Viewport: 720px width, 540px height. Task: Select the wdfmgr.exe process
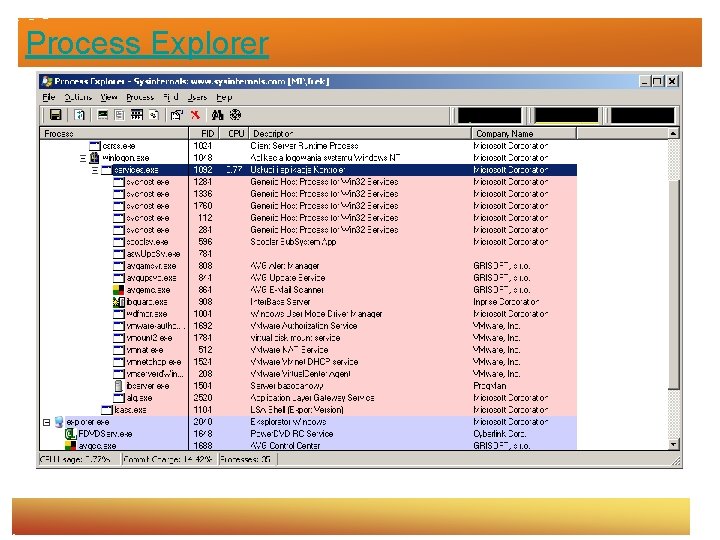(x=308, y=314)
